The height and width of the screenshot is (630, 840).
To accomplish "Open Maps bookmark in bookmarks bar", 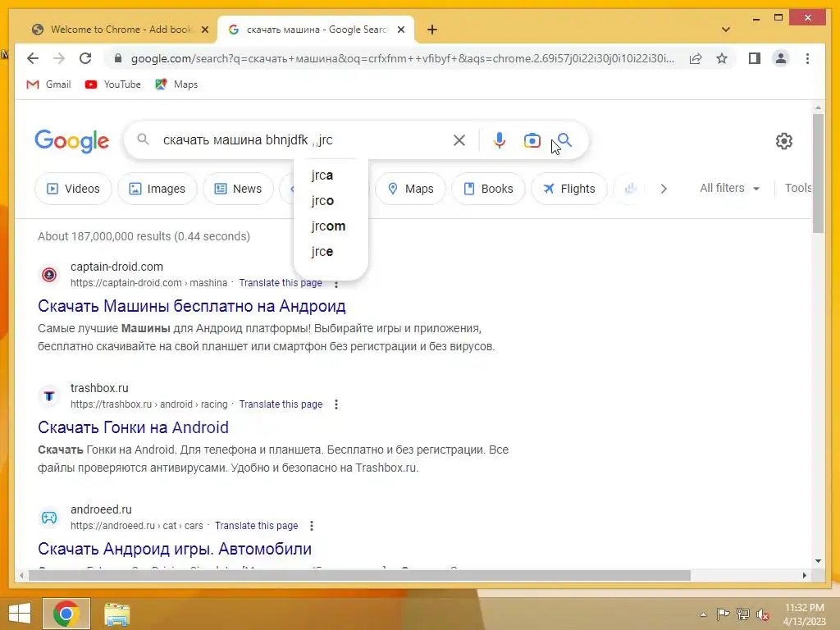I will (176, 84).
